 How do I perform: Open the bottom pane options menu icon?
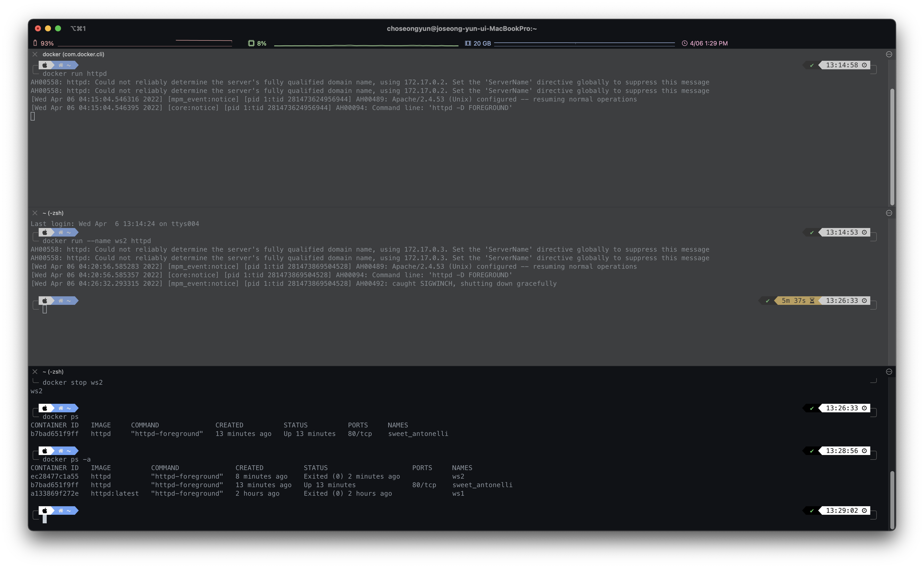[889, 372]
